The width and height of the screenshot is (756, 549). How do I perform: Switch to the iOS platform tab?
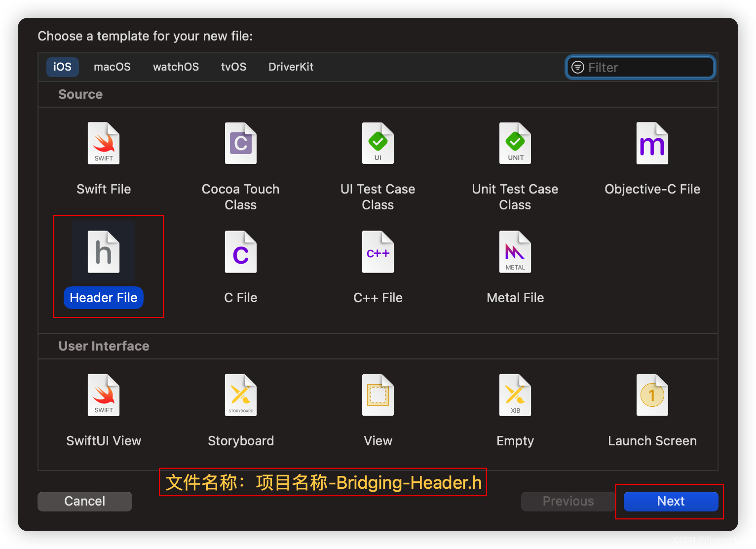63,67
